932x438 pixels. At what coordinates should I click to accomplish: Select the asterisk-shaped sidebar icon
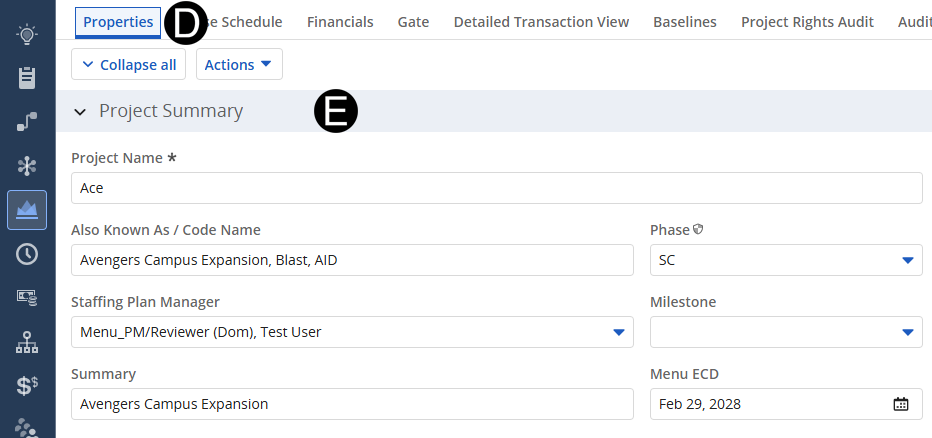27,166
